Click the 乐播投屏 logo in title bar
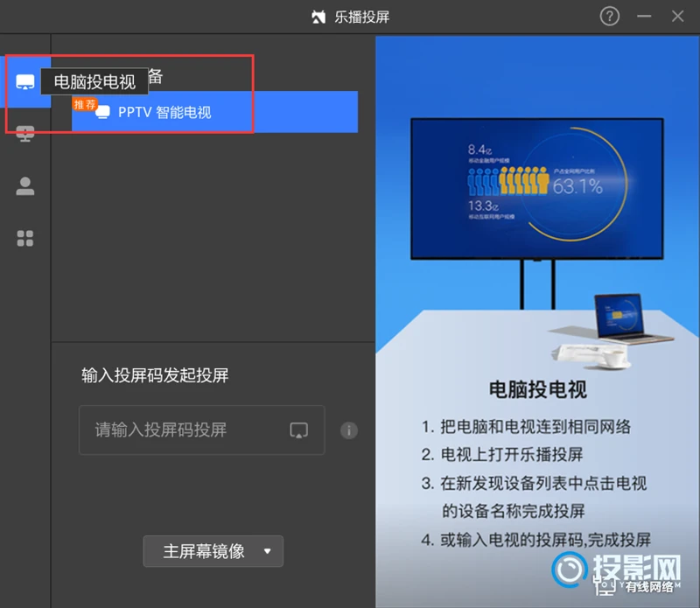The width and height of the screenshot is (700, 608). tap(318, 16)
